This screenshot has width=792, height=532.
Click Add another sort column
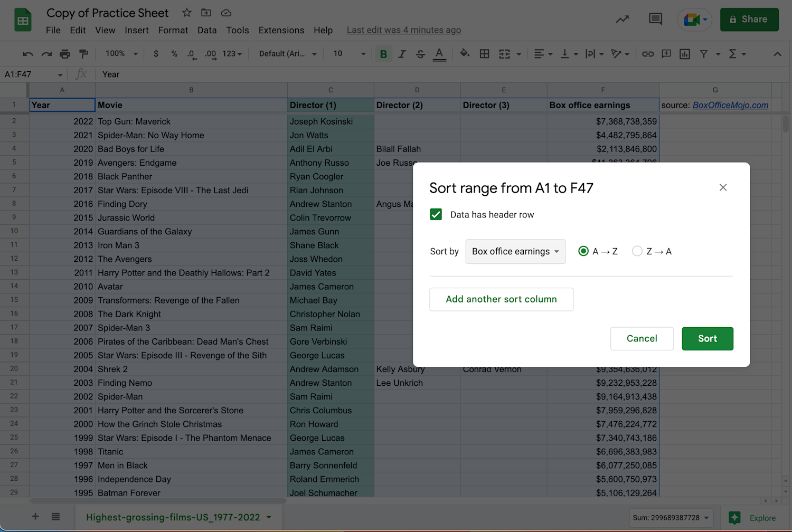click(x=502, y=299)
